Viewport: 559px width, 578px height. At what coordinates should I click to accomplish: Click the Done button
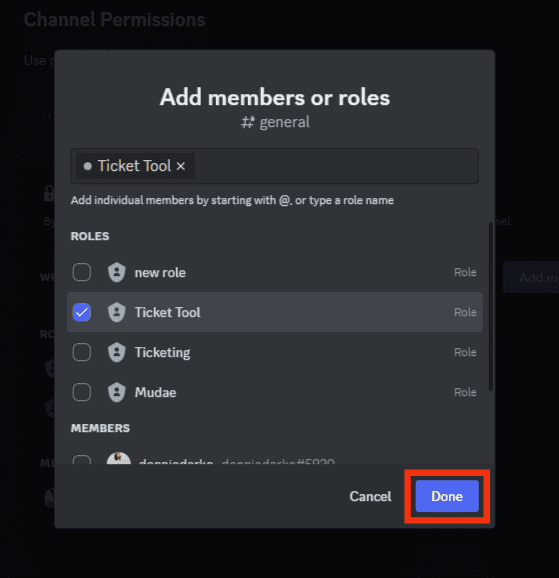447,496
